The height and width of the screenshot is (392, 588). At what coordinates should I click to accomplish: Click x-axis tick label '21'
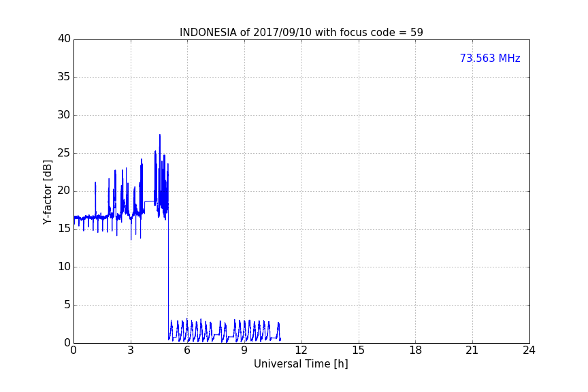(472, 350)
